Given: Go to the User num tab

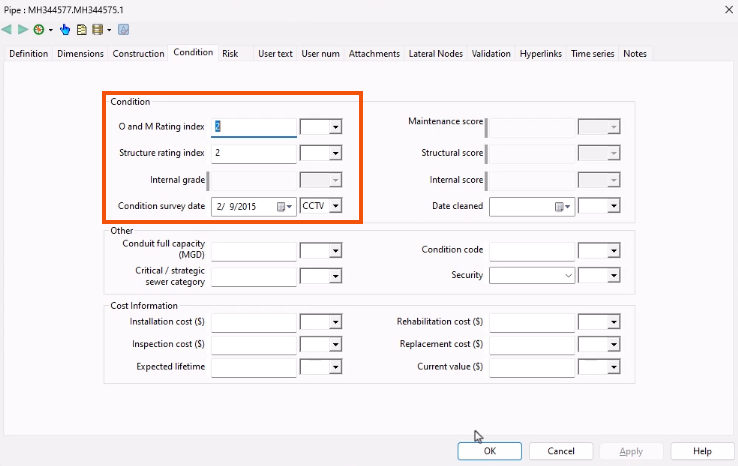Looking at the screenshot, I should (321, 54).
